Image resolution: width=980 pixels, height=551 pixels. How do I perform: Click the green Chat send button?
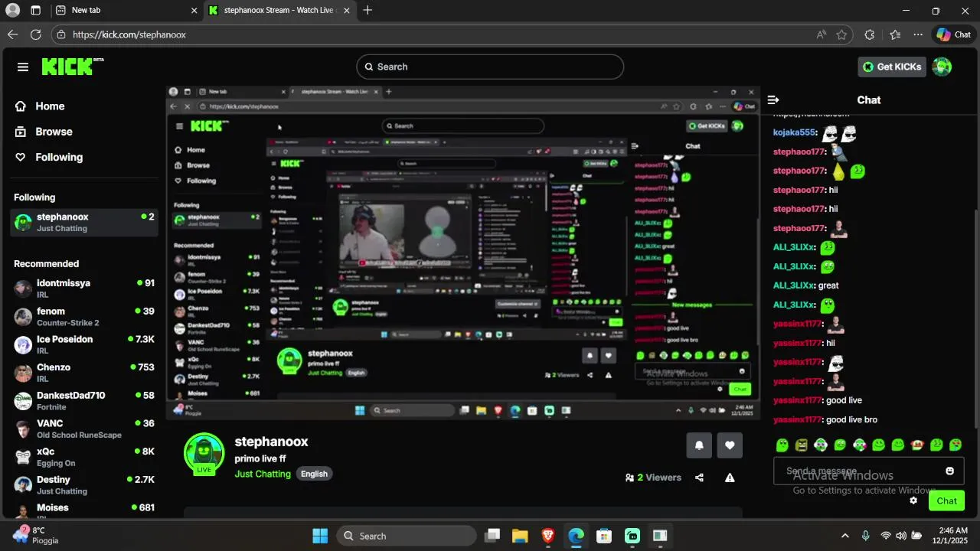pyautogui.click(x=946, y=500)
